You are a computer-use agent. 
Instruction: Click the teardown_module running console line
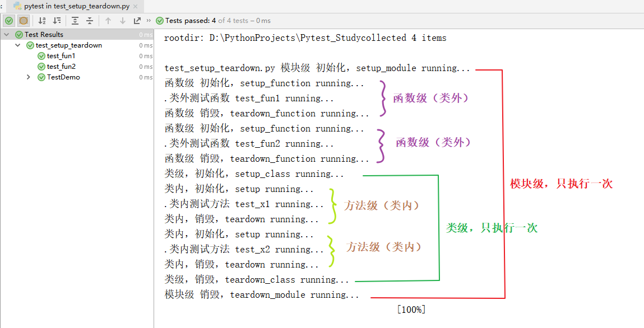tap(262, 295)
